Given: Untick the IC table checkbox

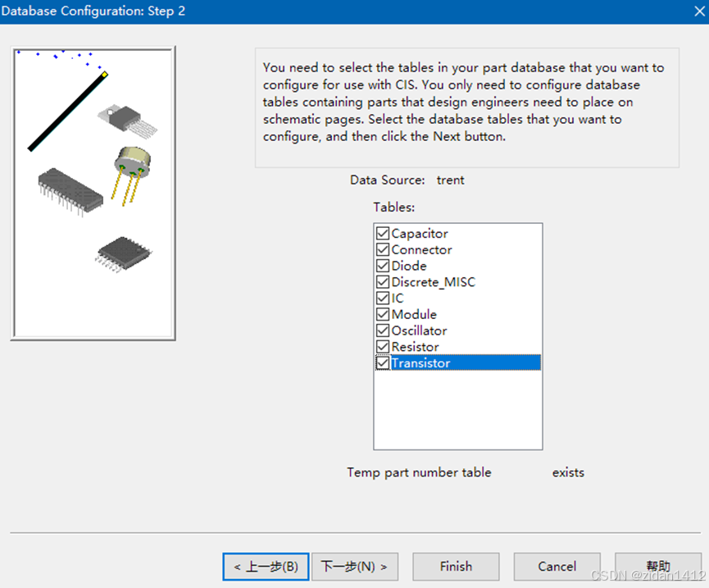Looking at the screenshot, I should (383, 299).
